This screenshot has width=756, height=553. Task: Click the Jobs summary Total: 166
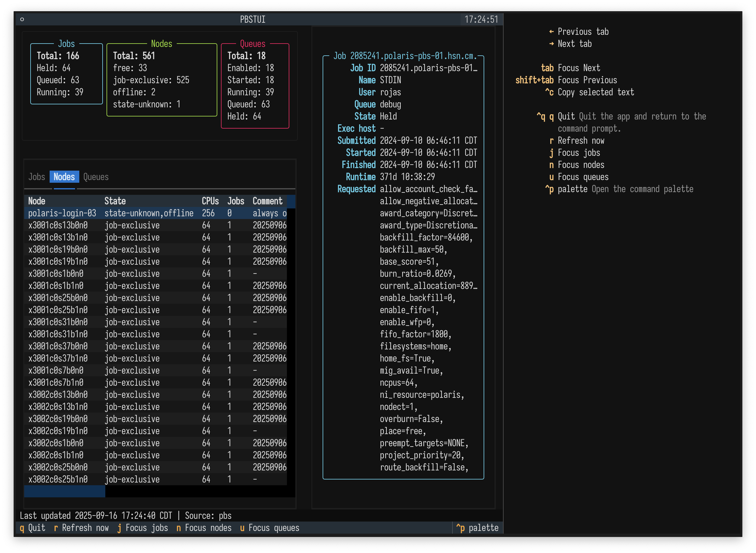[x=58, y=56]
